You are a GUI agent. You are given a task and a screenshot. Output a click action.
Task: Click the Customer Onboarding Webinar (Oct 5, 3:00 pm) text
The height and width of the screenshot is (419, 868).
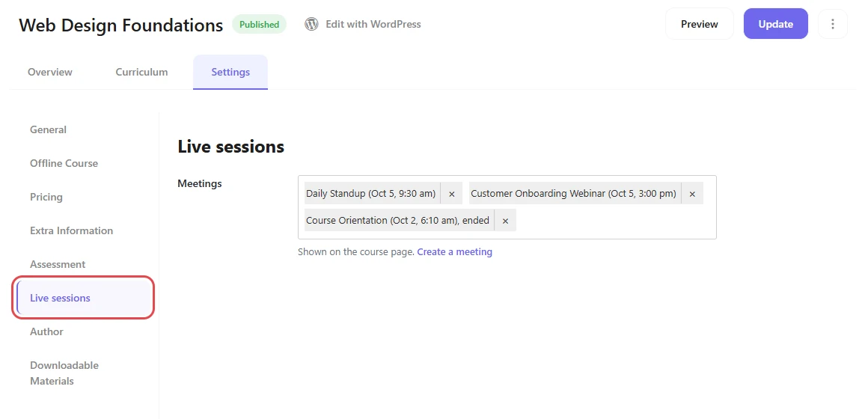tap(573, 194)
